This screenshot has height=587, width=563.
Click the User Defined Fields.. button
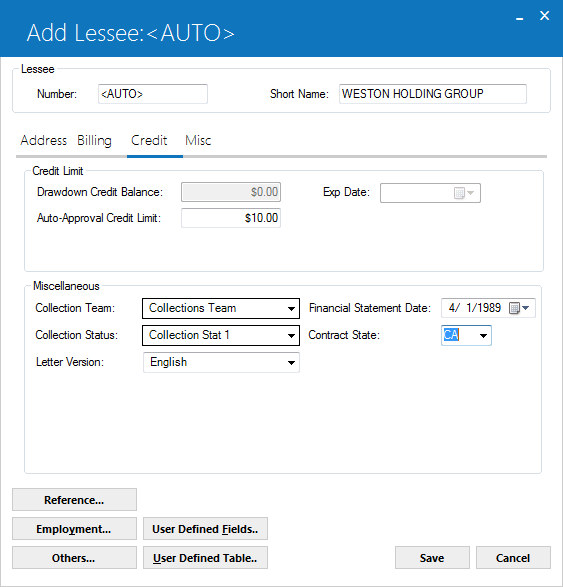coord(205,529)
